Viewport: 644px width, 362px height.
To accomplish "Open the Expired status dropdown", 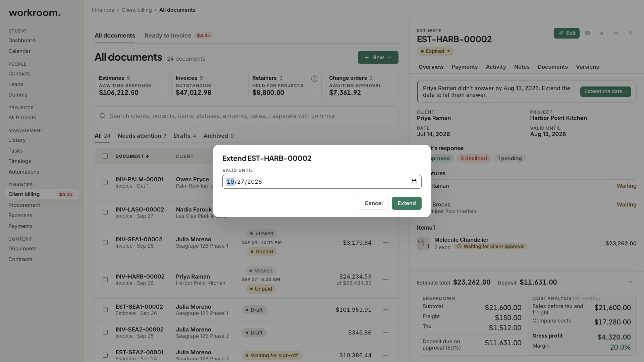I will (435, 51).
